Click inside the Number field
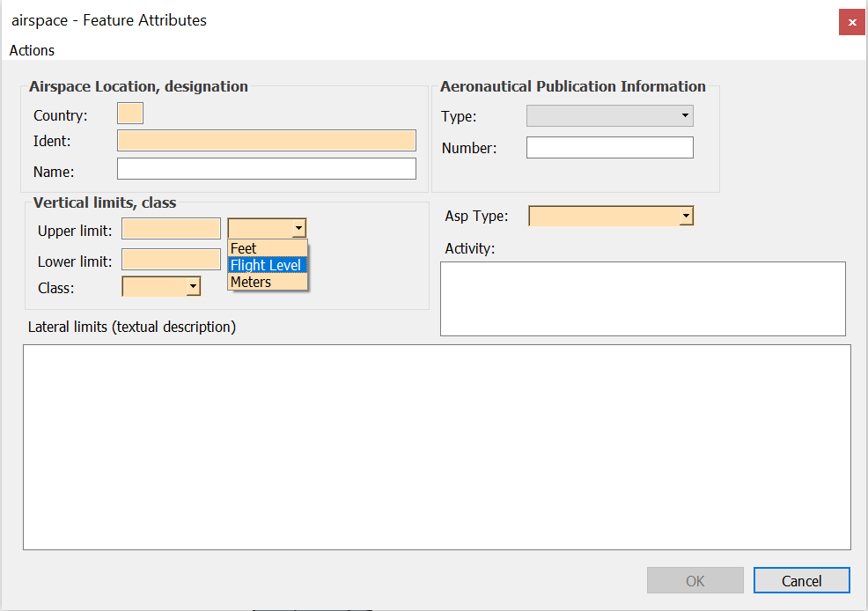The height and width of the screenshot is (611, 868). point(609,147)
